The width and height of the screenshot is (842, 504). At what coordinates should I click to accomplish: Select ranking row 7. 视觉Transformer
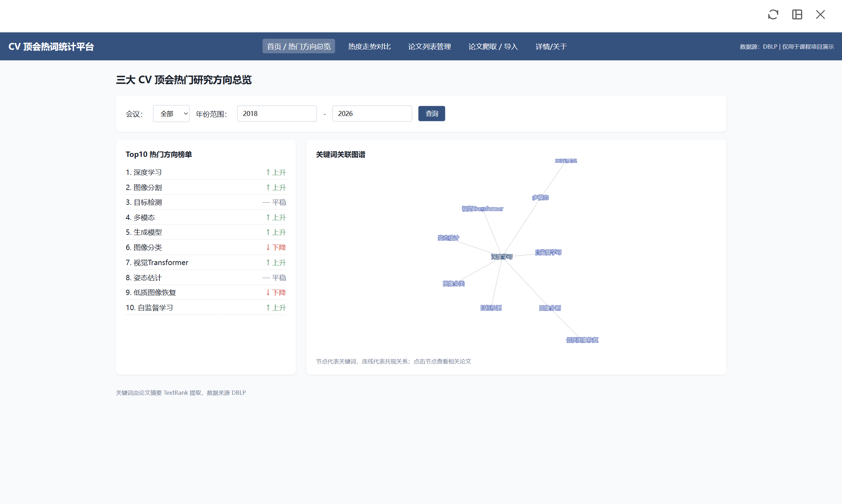point(206,263)
